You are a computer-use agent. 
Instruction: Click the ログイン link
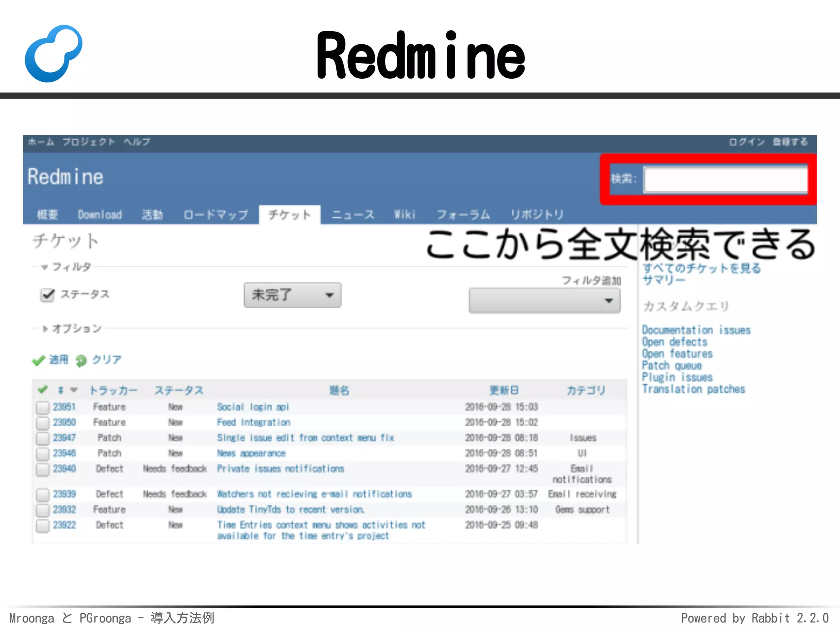point(746,142)
